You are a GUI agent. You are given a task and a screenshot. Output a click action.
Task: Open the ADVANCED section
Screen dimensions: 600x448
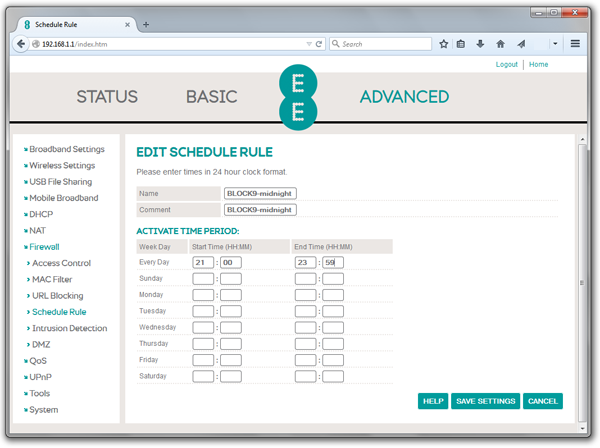[404, 96]
